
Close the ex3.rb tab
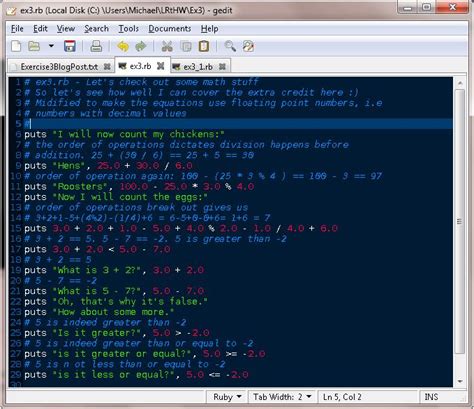tap(161, 66)
